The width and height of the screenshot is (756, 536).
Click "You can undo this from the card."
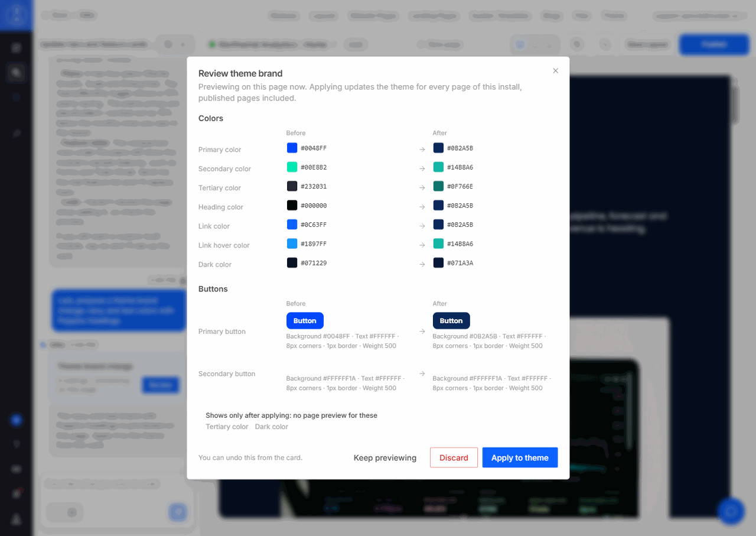coord(250,457)
